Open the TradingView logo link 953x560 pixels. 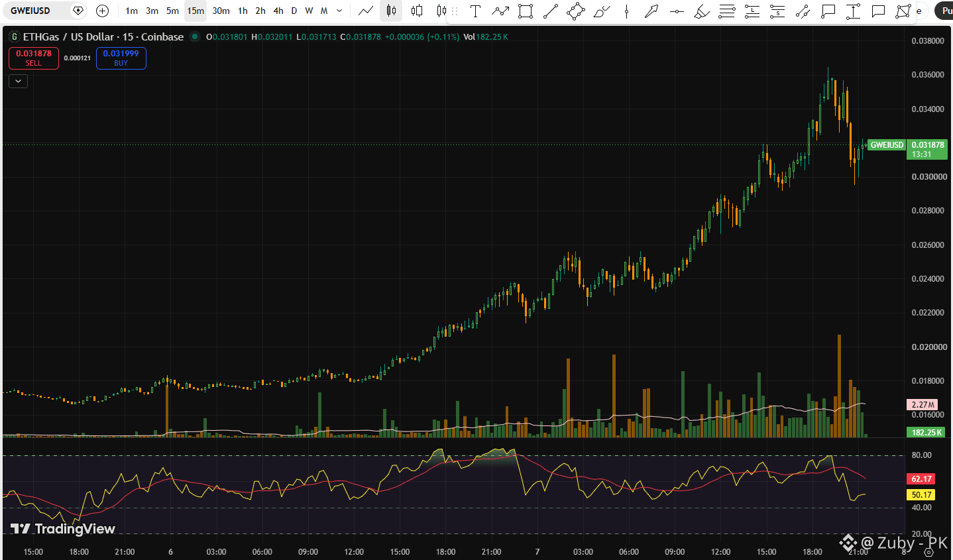63,528
